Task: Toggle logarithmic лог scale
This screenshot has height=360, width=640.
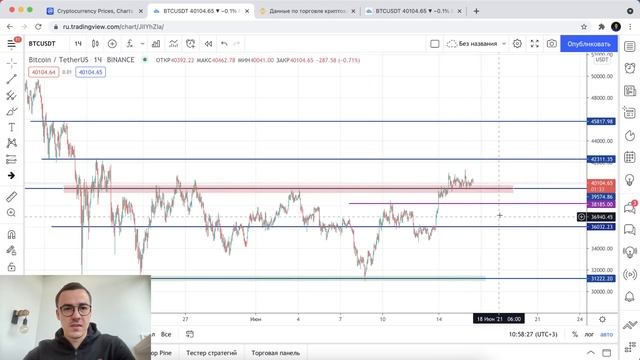Action: 589,334
